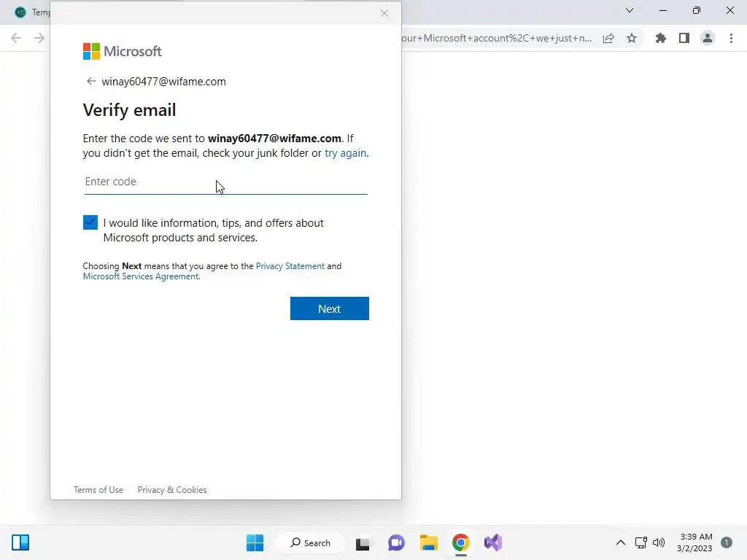Click the address bar URL text
This screenshot has height=560, width=747.
pyautogui.click(x=497, y=38)
